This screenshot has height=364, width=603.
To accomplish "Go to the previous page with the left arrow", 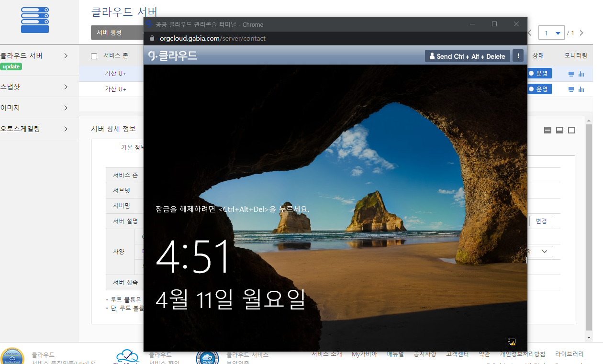I will tap(530, 33).
